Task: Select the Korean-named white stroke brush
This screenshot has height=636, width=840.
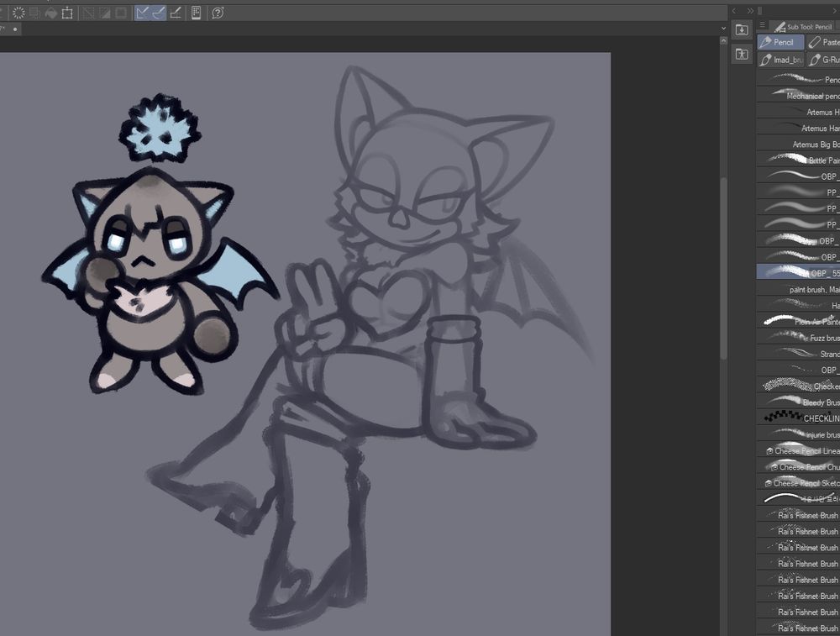Action: tap(798, 498)
